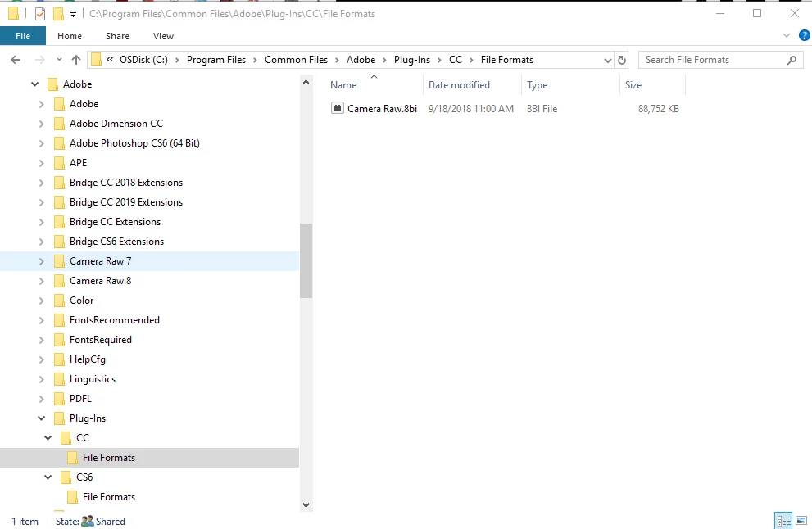This screenshot has height=529, width=812.
Task: Select the Bridge CC Extensions folder
Action: [115, 222]
